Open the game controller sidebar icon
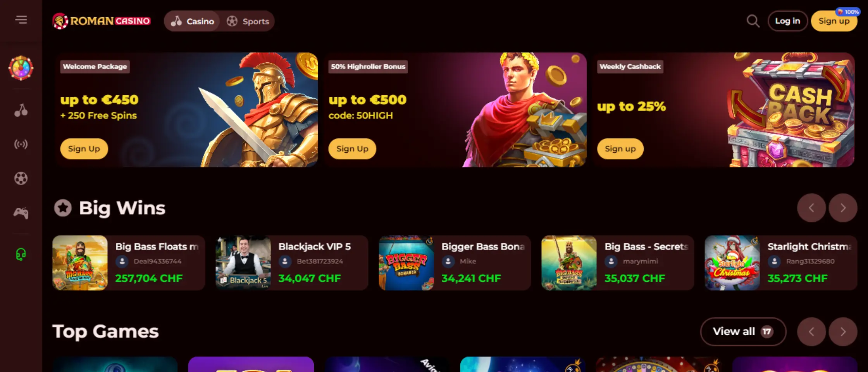Viewport: 868px width, 372px height. (x=21, y=213)
